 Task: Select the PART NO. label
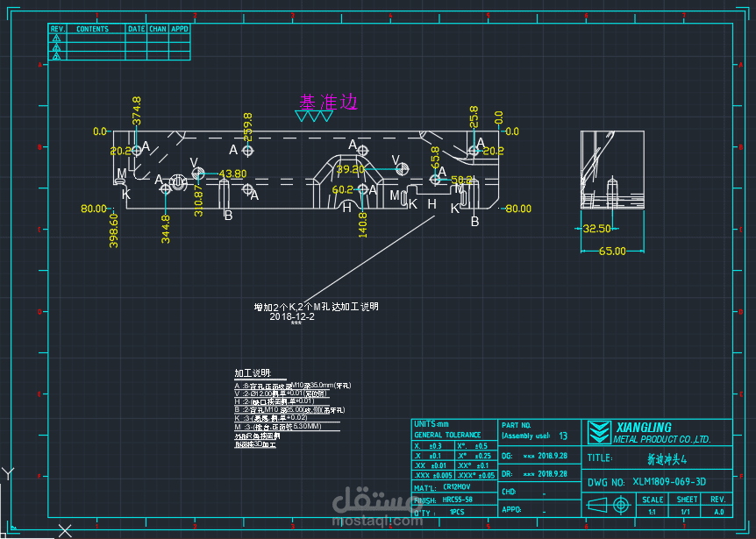click(516, 425)
